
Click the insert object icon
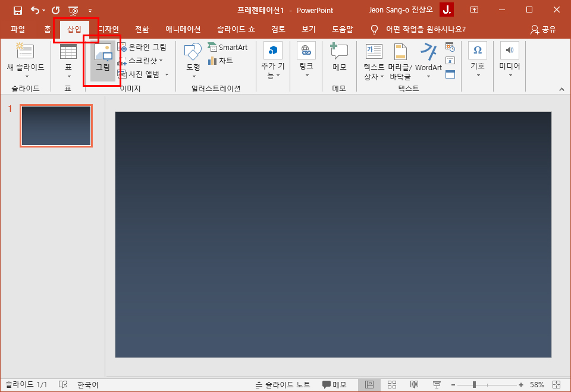point(450,74)
